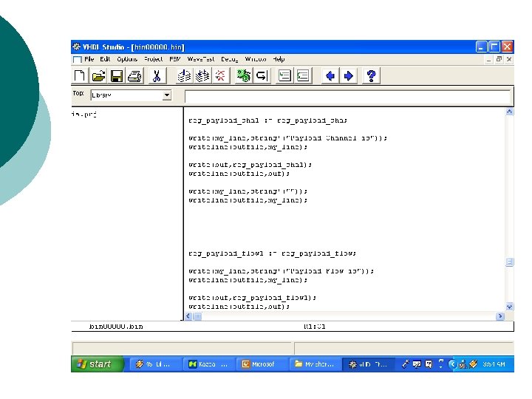The height and width of the screenshot is (399, 532).
Task: Open the Edit menu
Action: pos(105,59)
